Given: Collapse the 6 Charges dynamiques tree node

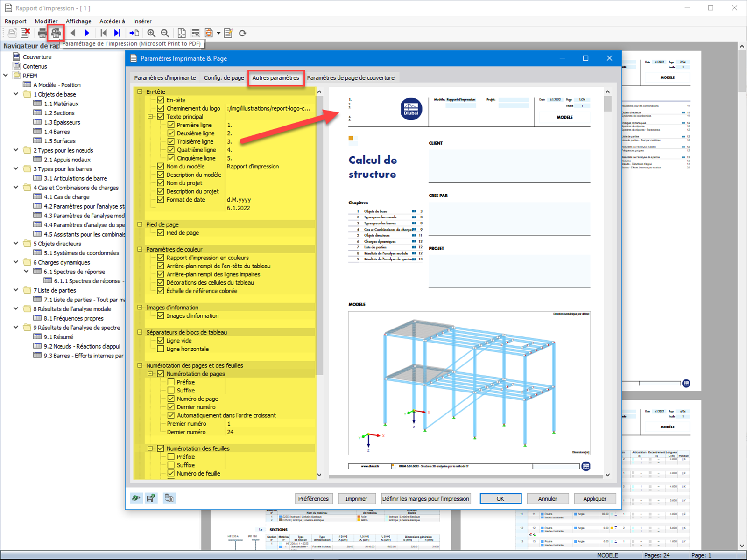Looking at the screenshot, I should click(x=15, y=262).
